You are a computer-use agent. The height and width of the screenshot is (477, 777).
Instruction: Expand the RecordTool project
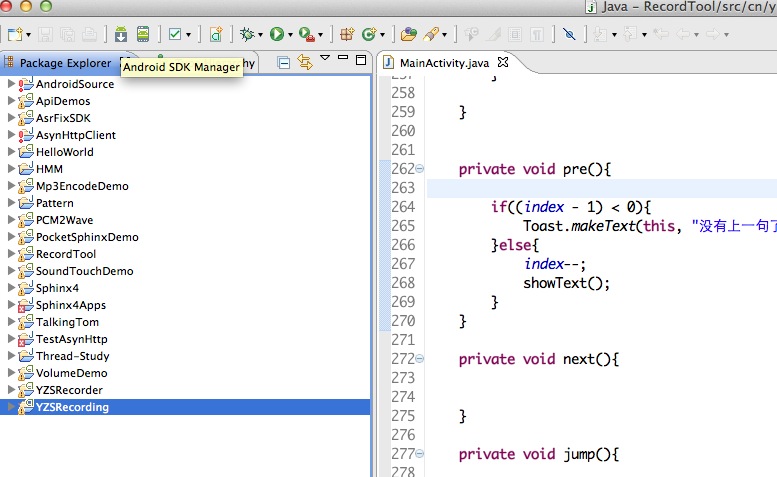(x=11, y=253)
